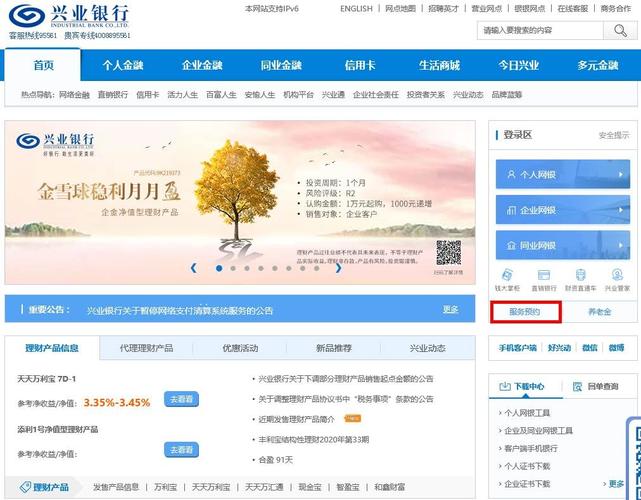Open 兴业管家 icon

pos(617,275)
